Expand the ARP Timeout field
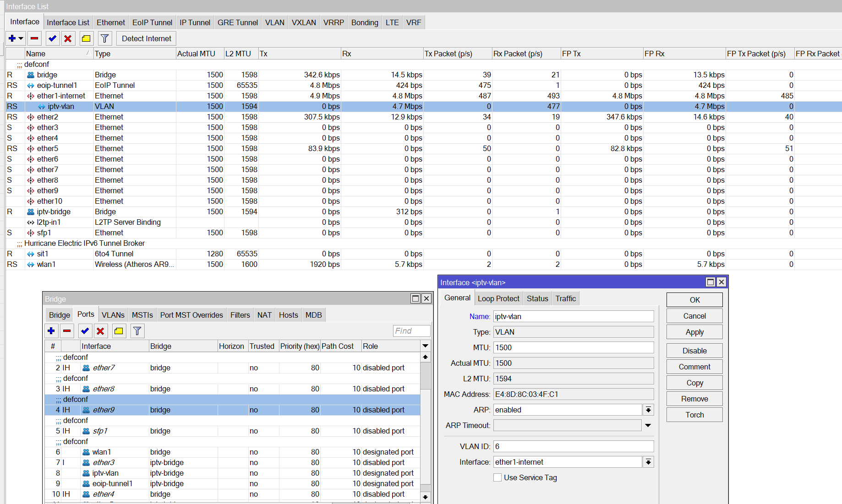The width and height of the screenshot is (842, 504). pos(648,425)
